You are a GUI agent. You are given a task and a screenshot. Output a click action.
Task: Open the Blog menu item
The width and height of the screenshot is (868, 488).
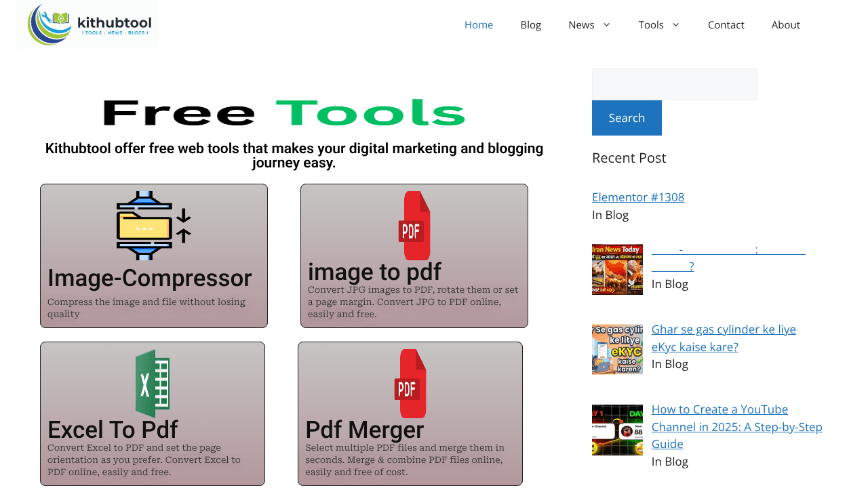coord(531,25)
